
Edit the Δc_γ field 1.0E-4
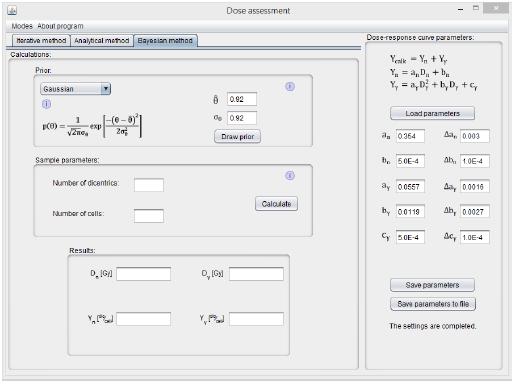tap(475, 237)
